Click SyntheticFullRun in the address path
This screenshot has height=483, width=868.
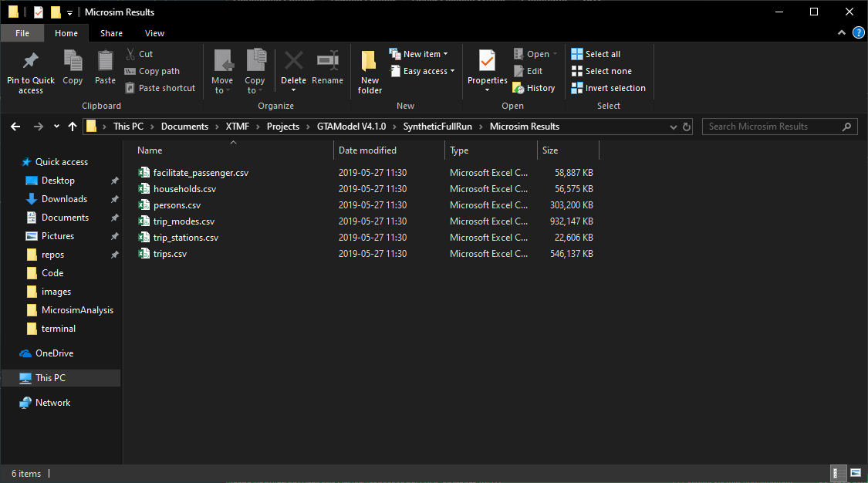pyautogui.click(x=437, y=127)
